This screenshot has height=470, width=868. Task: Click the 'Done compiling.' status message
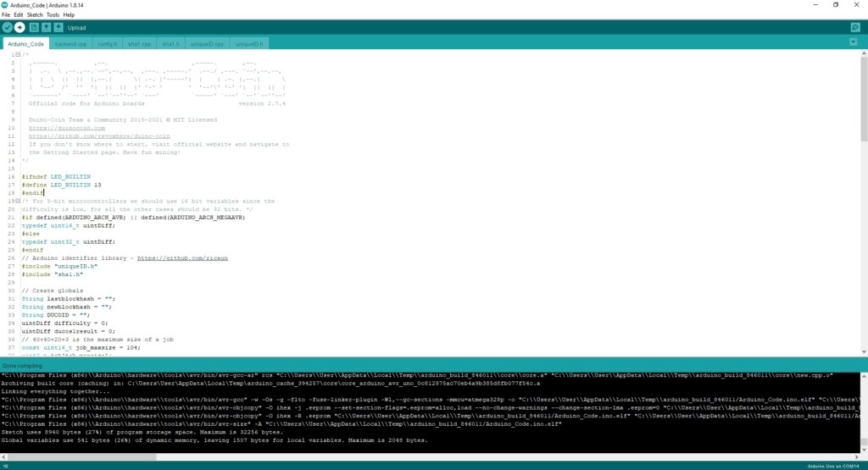(22, 366)
